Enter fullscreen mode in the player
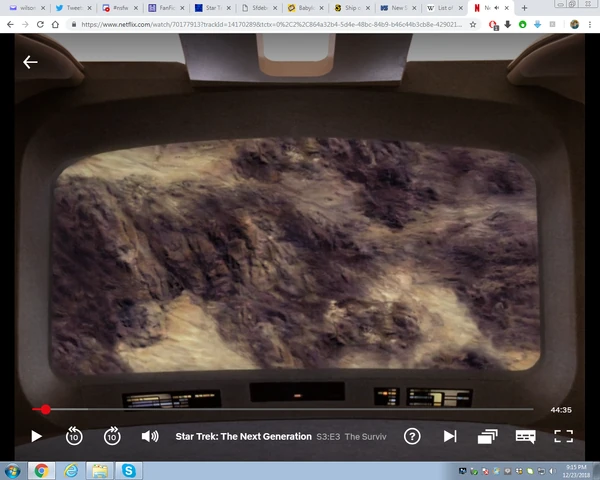This screenshot has width=600, height=480. point(564,436)
